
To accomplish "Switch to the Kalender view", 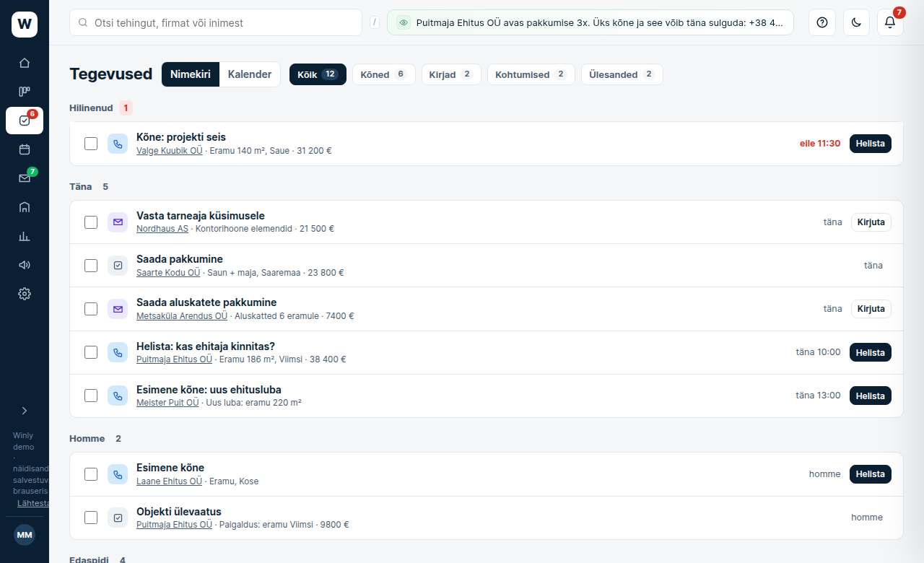I will pos(250,74).
